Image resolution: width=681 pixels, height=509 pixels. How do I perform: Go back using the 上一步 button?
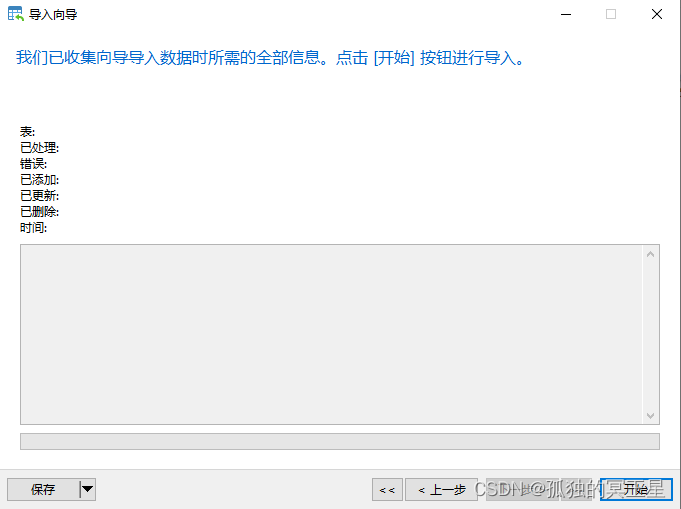pyautogui.click(x=441, y=489)
